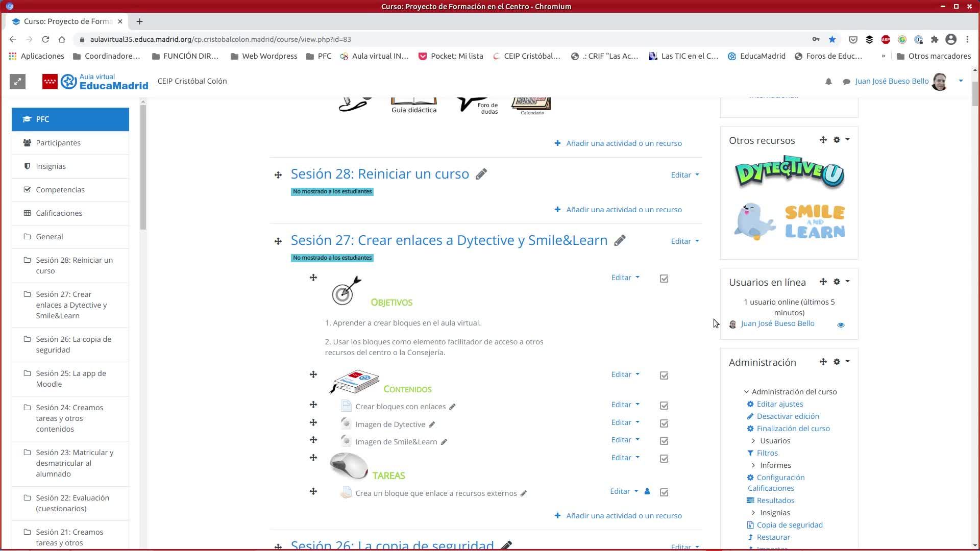The image size is (980, 551).
Task: Click Añadir una actividad o un recurso under Sesión 28
Action: click(x=623, y=210)
